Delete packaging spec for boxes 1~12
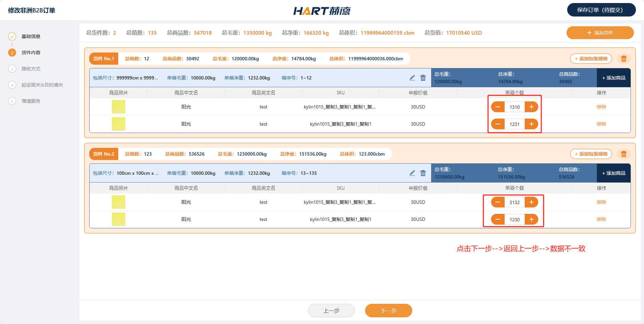644x324 pixels. click(423, 78)
